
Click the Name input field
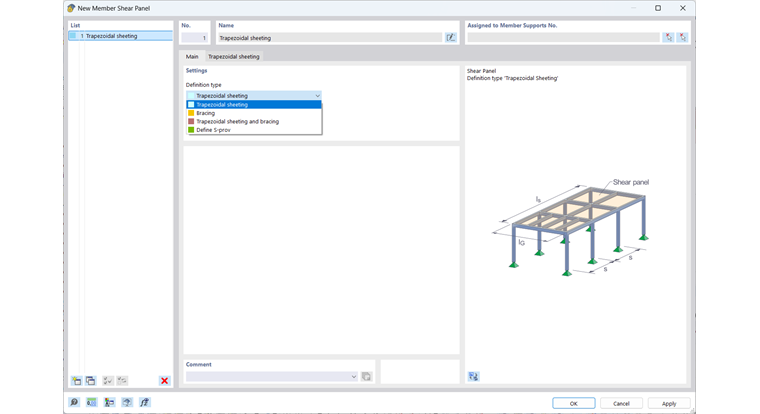(330, 38)
